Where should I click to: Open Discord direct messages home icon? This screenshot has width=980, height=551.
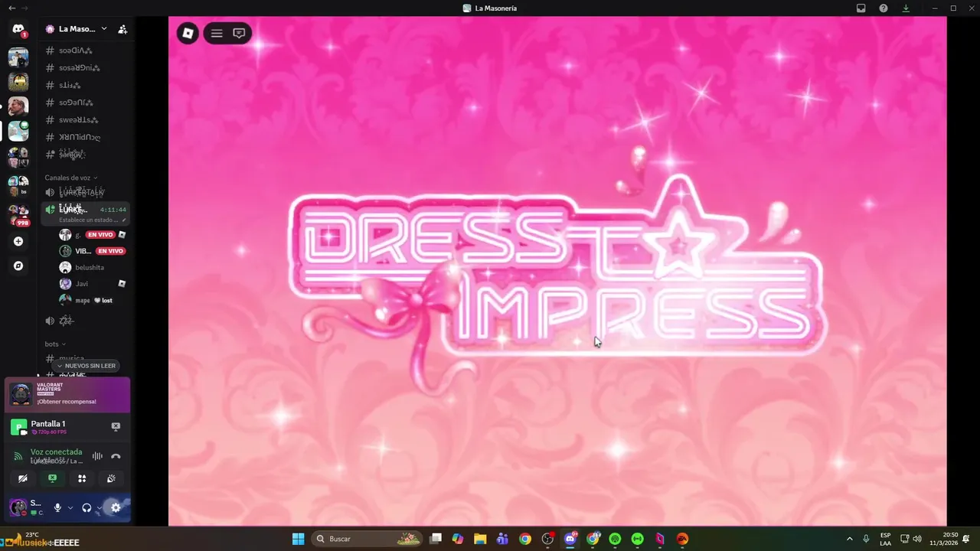pyautogui.click(x=18, y=29)
